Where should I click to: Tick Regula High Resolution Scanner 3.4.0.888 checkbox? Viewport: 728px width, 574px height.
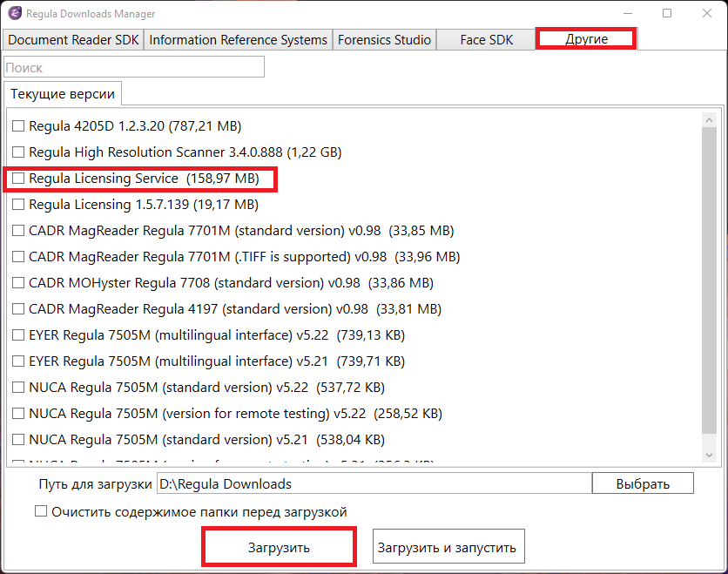pyautogui.click(x=18, y=152)
